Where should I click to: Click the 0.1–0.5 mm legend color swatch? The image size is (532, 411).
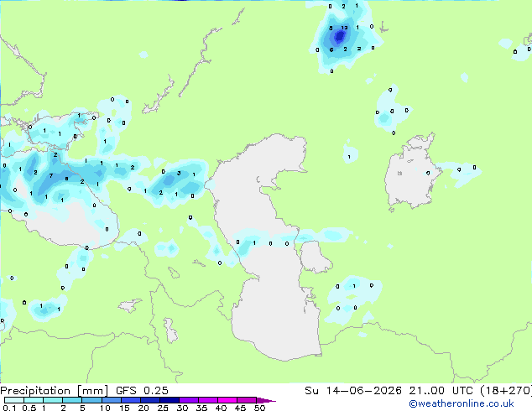pos(14,400)
